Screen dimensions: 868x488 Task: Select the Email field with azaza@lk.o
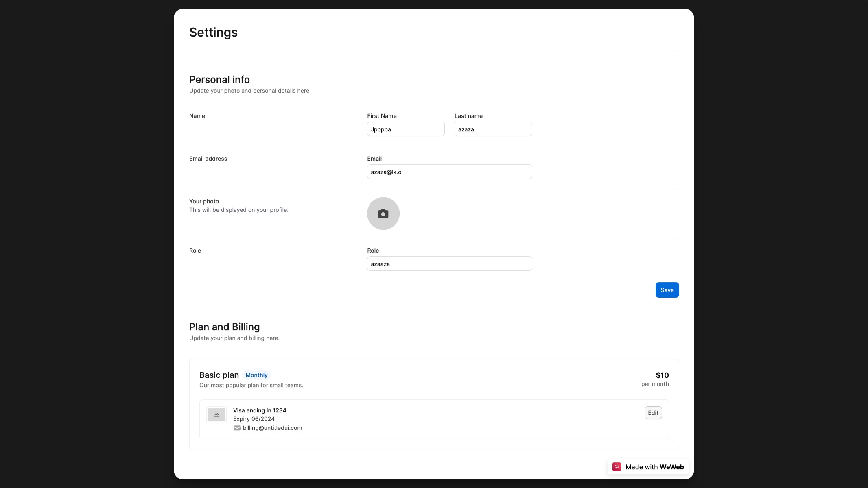click(449, 172)
